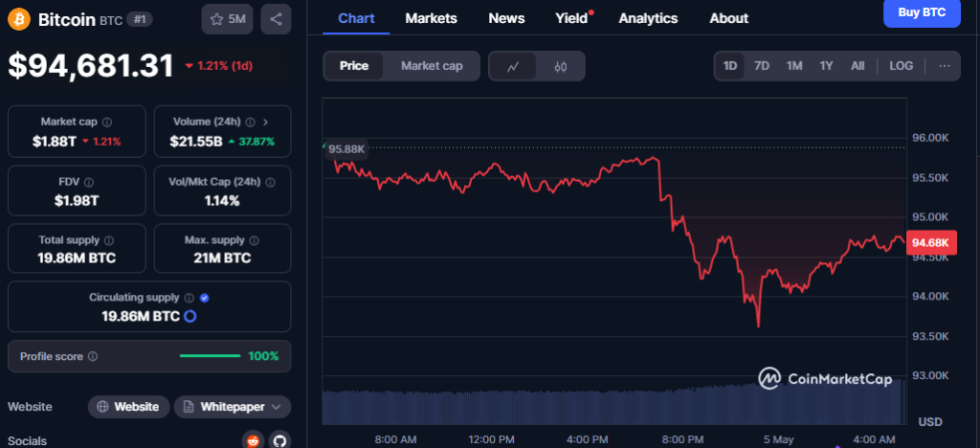Image resolution: width=980 pixels, height=448 pixels.
Task: Click the 94.68K current price marker
Action: [x=931, y=242]
